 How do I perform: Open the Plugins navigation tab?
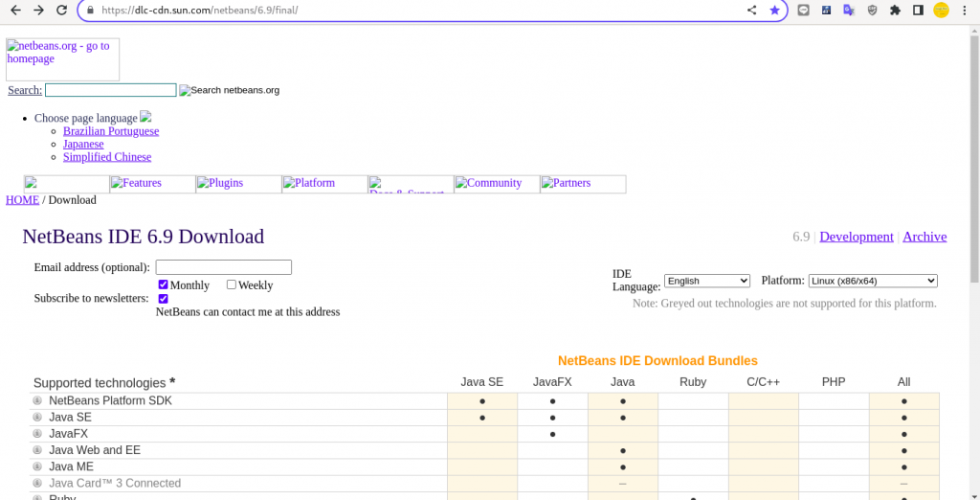(x=238, y=184)
